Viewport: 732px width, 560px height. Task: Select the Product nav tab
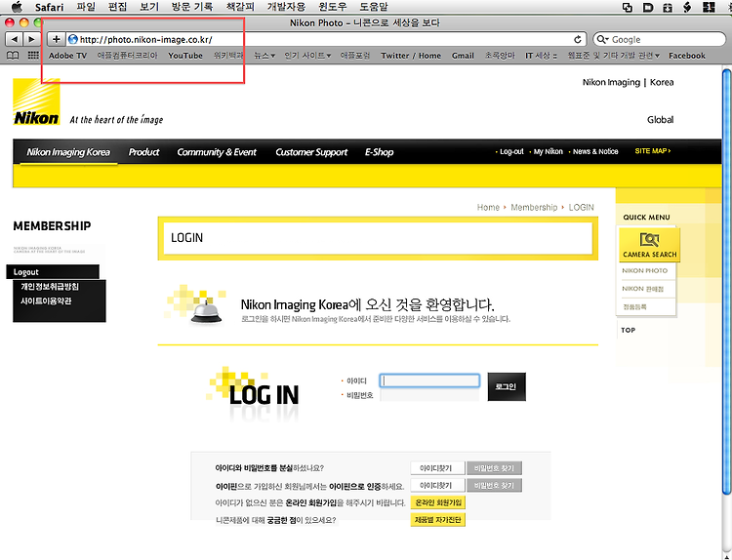click(x=143, y=152)
